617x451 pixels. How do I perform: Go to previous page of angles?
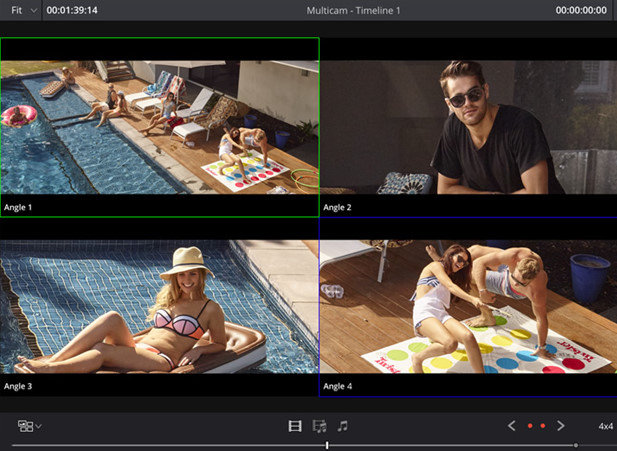tap(512, 426)
